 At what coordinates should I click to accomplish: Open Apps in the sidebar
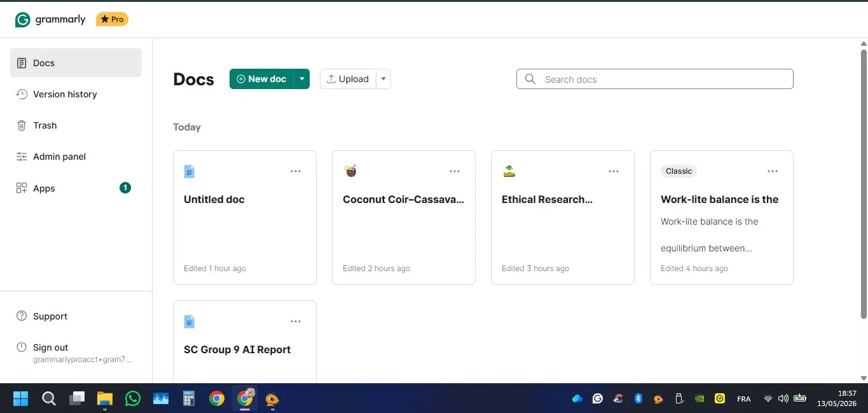[x=76, y=188]
